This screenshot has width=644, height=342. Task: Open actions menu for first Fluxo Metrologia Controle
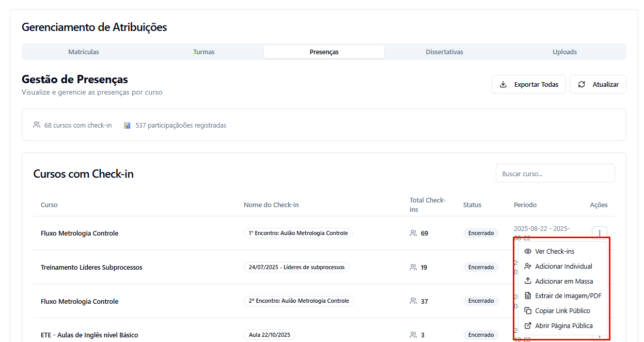(599, 233)
